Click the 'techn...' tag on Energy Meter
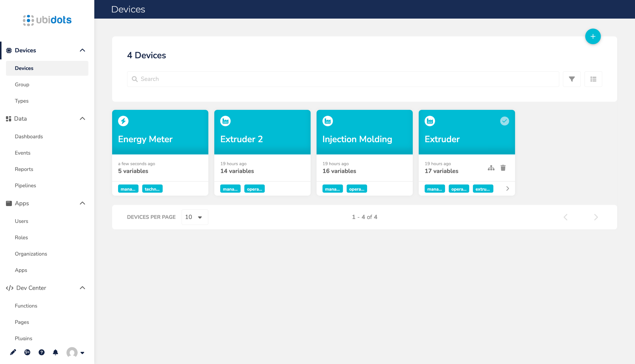The height and width of the screenshot is (364, 635). click(x=152, y=189)
